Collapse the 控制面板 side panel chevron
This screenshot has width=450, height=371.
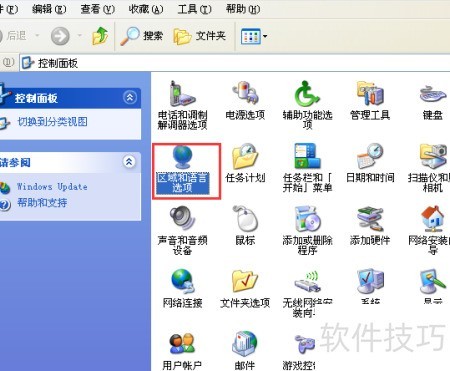pos(130,98)
